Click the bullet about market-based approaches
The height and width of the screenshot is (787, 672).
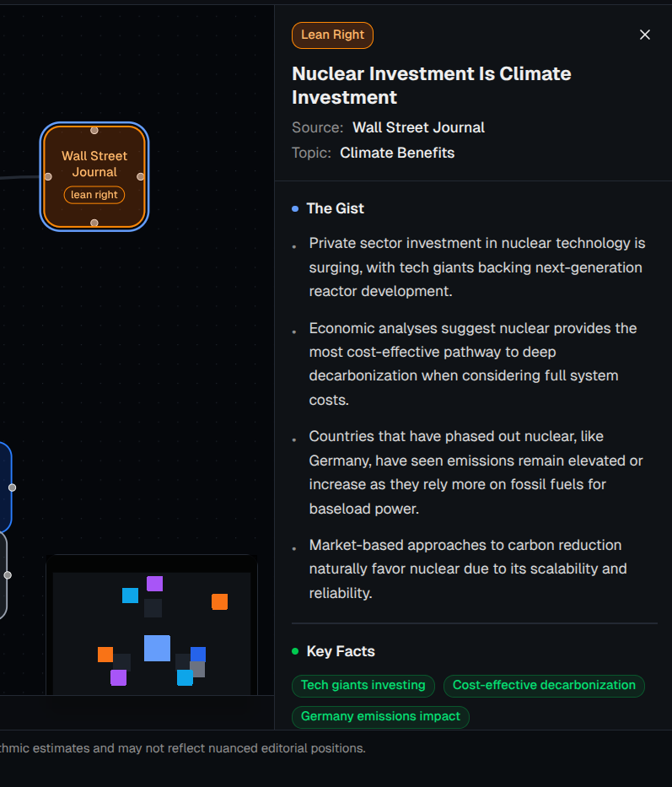pos(468,569)
